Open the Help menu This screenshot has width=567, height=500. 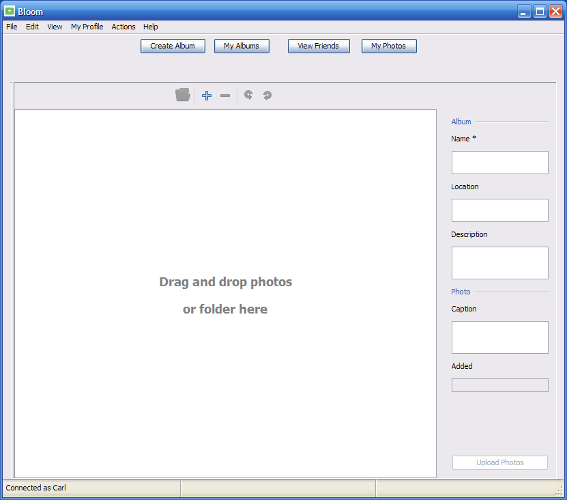tap(150, 27)
